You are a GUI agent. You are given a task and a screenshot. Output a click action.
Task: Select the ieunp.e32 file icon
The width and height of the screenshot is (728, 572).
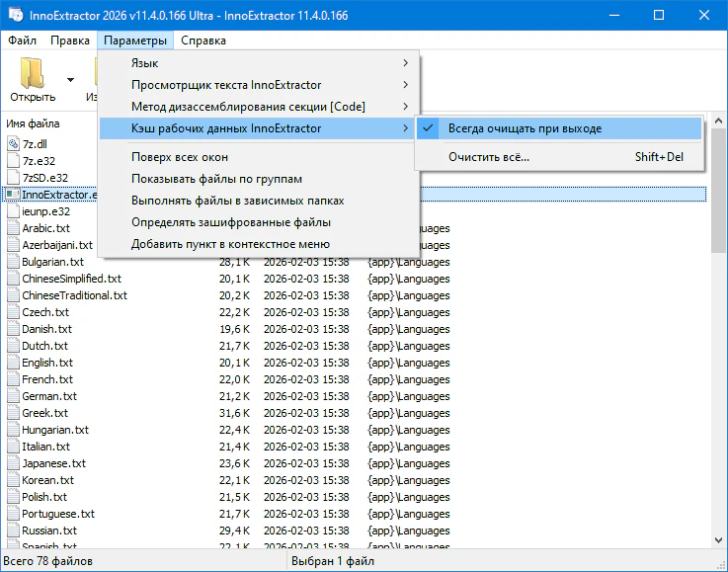[x=13, y=211]
